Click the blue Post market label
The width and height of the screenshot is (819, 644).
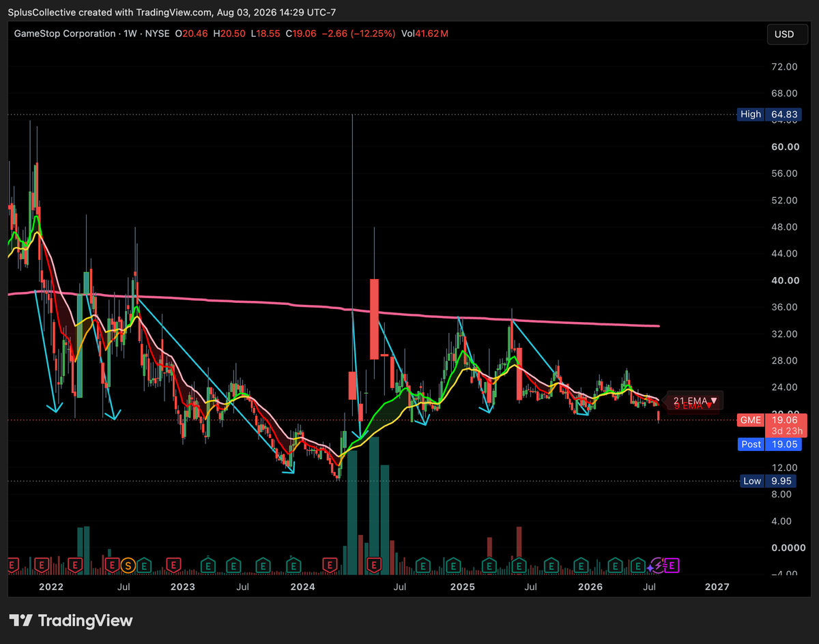coord(751,444)
